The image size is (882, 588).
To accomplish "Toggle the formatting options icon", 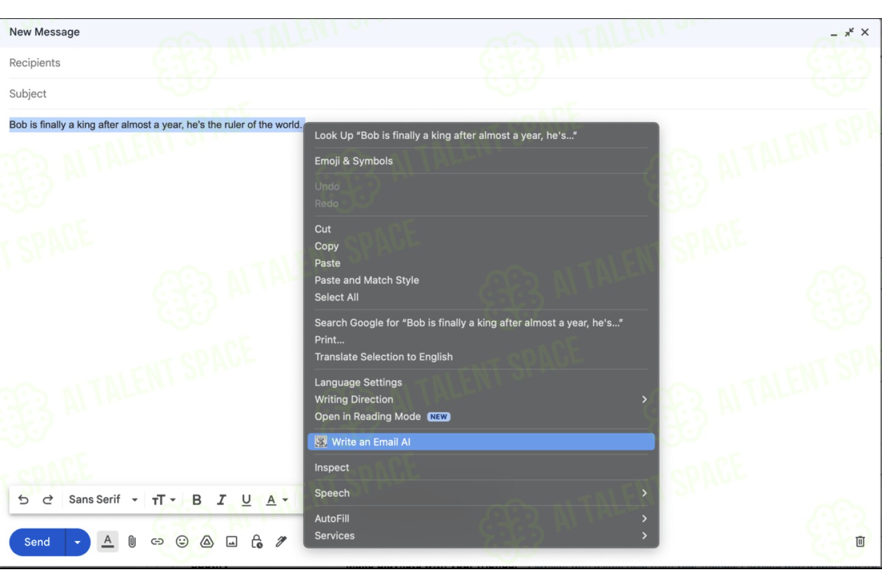I will [108, 542].
